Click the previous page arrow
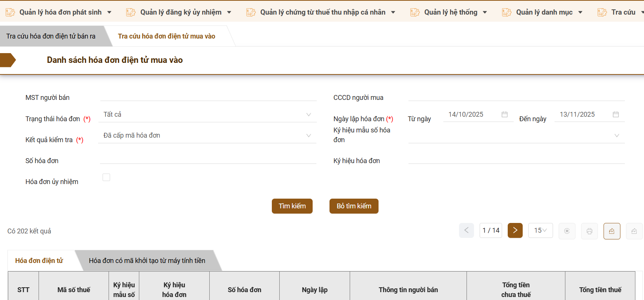 (466, 230)
